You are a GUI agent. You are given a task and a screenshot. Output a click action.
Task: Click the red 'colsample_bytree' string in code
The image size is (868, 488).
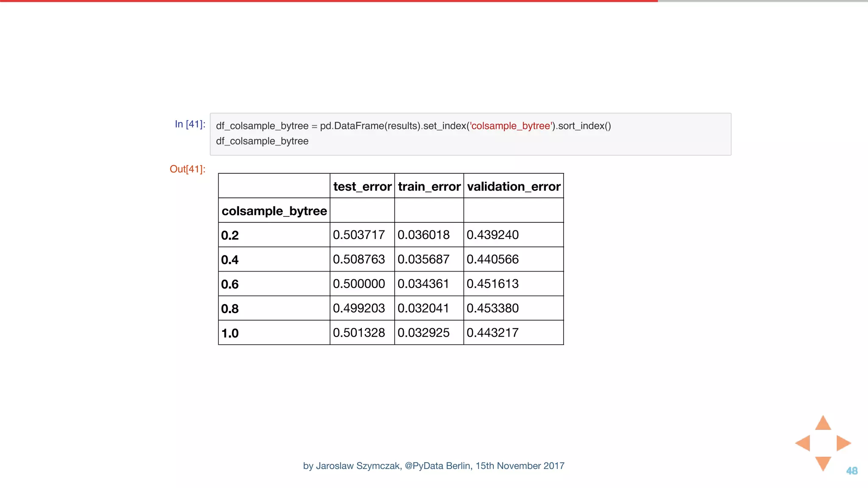[x=511, y=126]
